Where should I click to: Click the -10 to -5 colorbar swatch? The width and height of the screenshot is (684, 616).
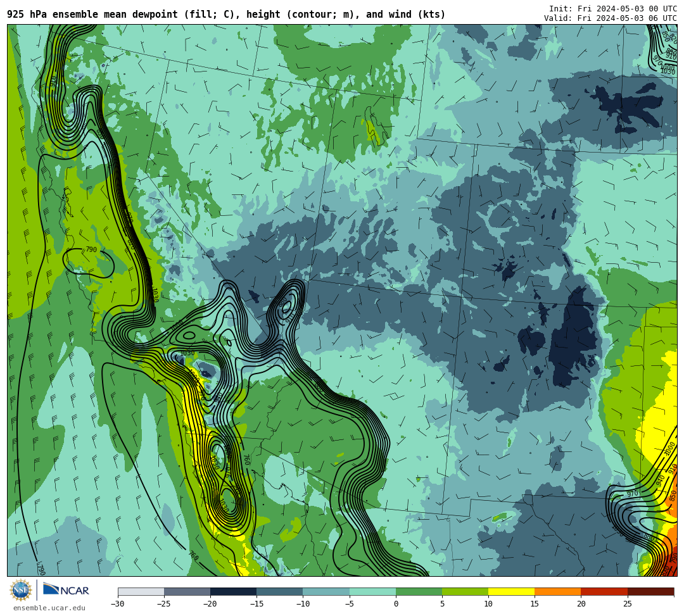pyautogui.click(x=326, y=591)
